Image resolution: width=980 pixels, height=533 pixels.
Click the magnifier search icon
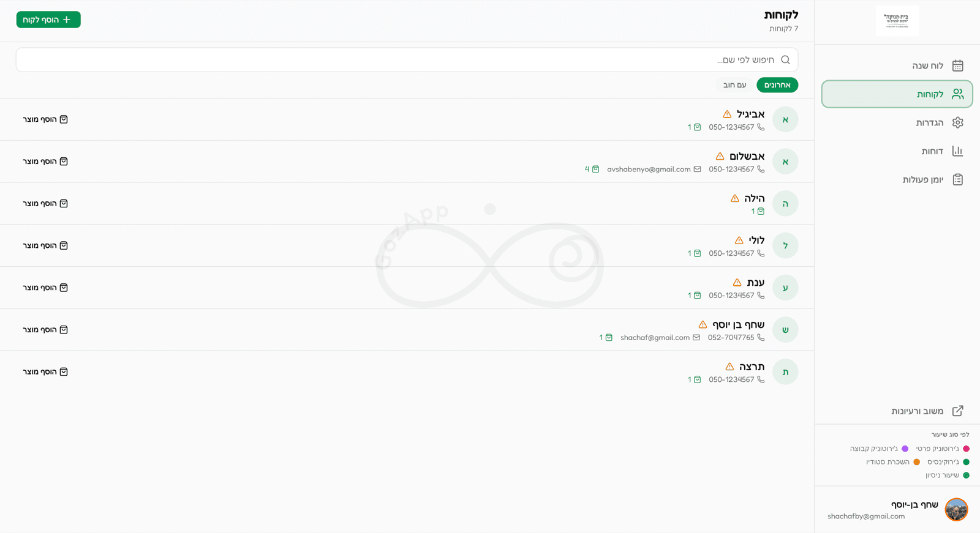coord(785,60)
